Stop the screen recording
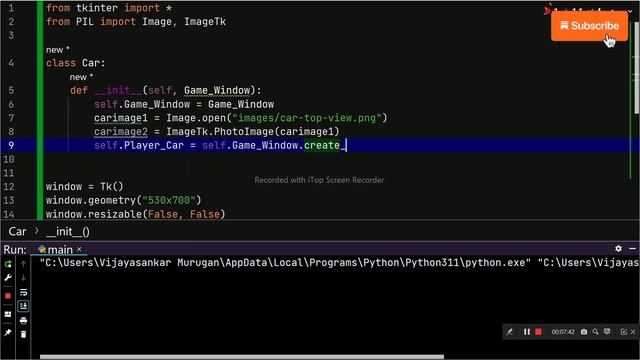 coord(538,332)
